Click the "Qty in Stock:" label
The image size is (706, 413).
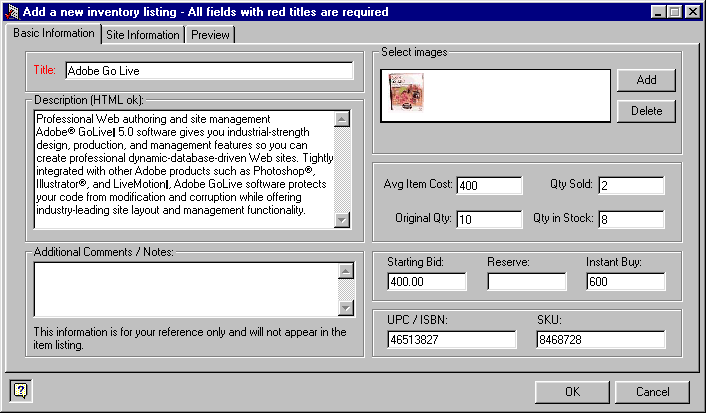(563, 218)
